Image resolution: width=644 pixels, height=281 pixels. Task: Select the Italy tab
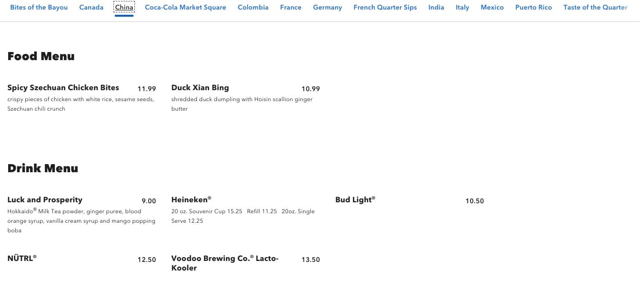tap(462, 8)
